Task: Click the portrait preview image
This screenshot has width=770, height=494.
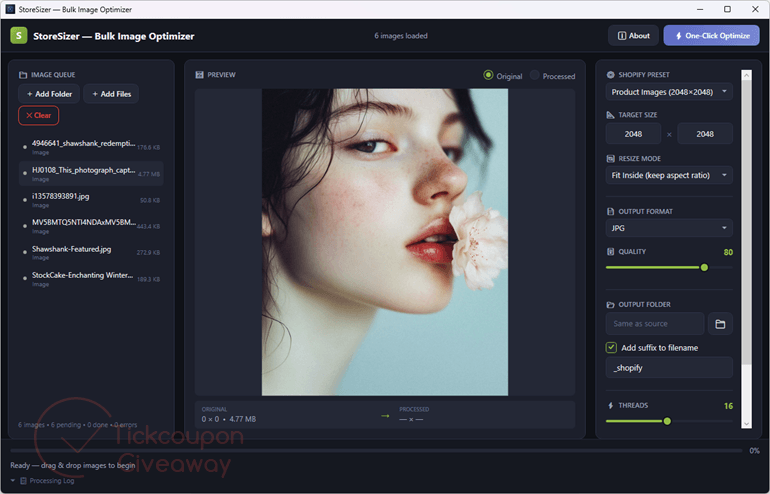Action: point(385,242)
